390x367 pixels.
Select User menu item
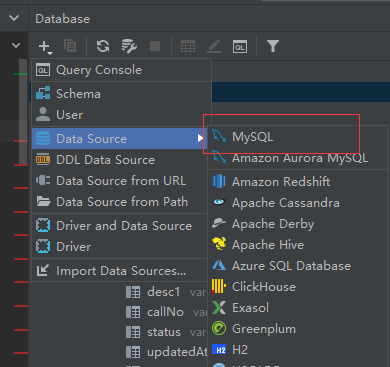pos(122,115)
